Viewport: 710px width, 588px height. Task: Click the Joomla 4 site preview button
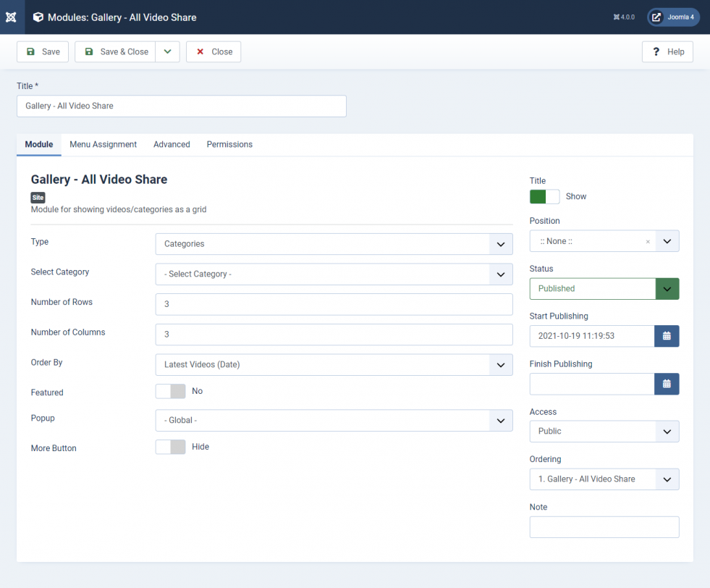[673, 17]
